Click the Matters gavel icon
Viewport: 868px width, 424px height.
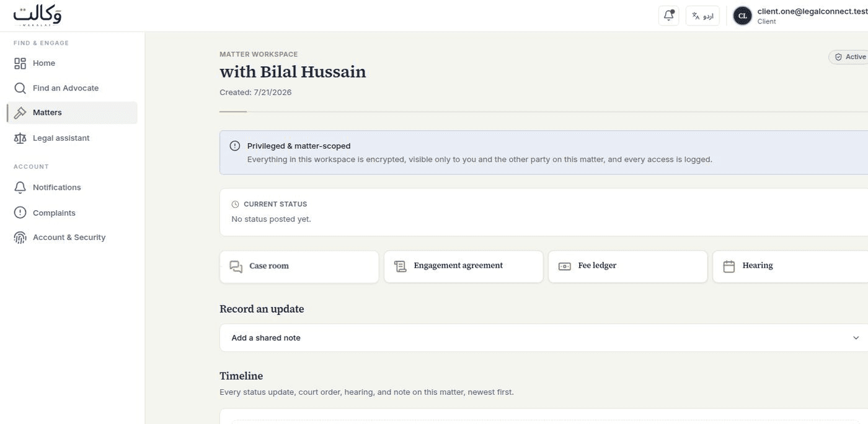(x=20, y=113)
